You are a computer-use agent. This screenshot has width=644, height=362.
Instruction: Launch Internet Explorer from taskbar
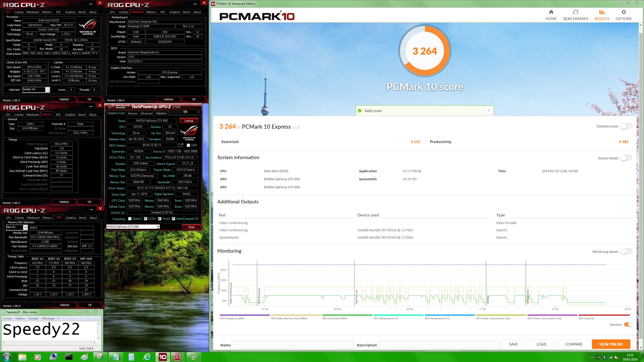coord(147,357)
